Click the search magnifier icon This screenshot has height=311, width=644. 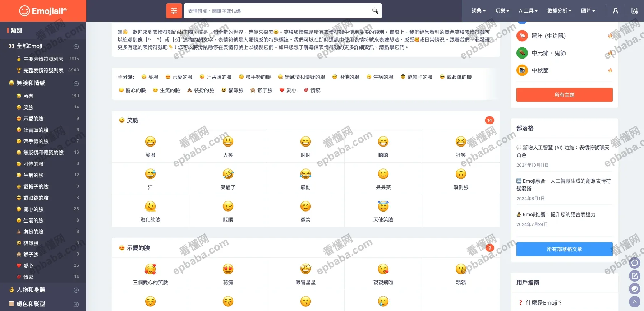pyautogui.click(x=375, y=11)
